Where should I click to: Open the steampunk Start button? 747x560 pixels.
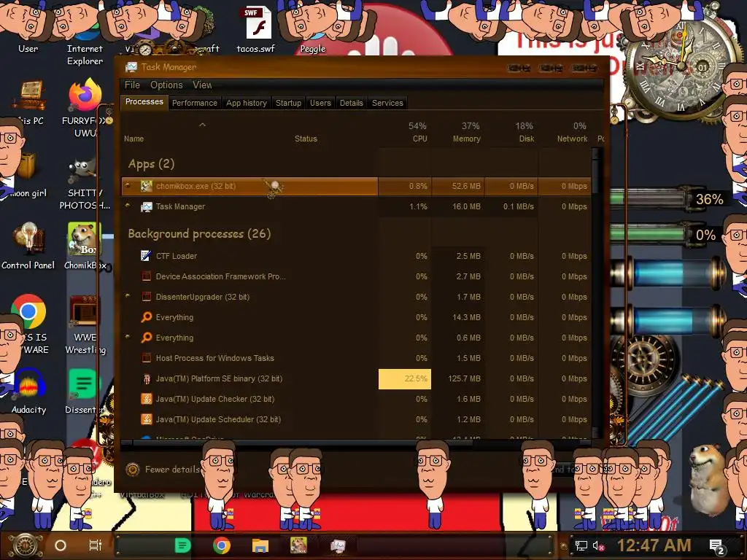[x=26, y=545]
